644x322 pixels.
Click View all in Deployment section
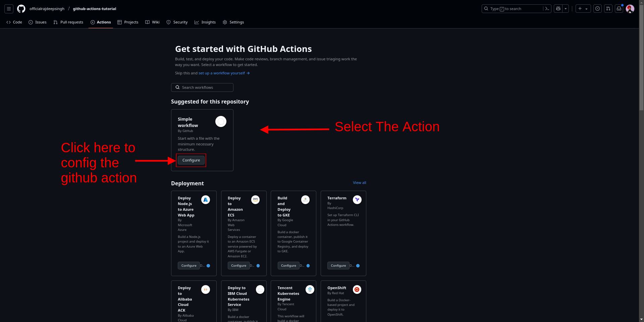pos(360,183)
